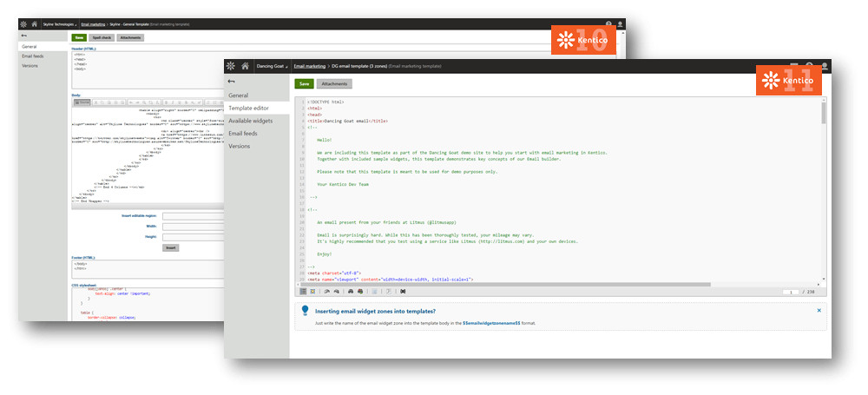
Task: Click 'DG email template (3 zones)' breadcrumb text
Action: (x=359, y=66)
